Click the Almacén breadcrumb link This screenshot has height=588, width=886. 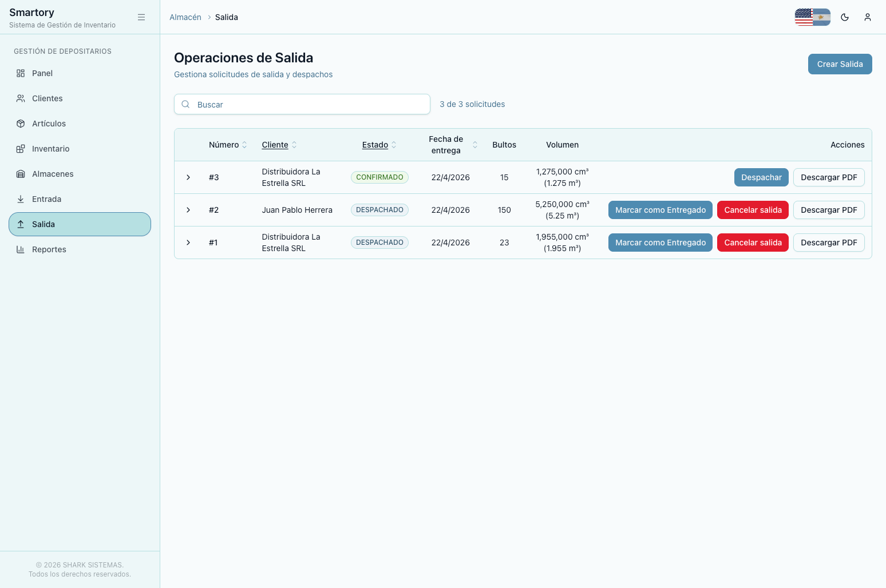coord(185,17)
